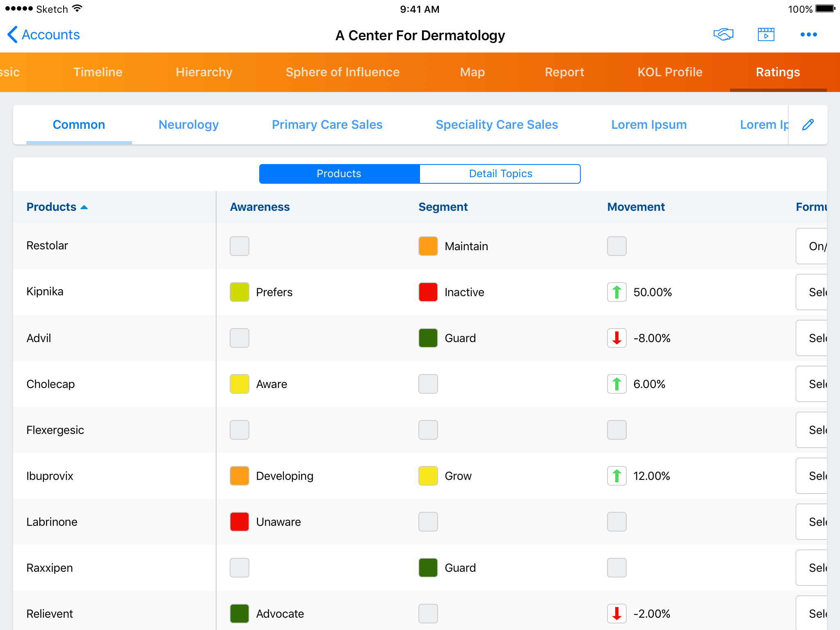Click Relievent's red down arrow icon
Viewport: 840px width, 630px height.
[616, 614]
